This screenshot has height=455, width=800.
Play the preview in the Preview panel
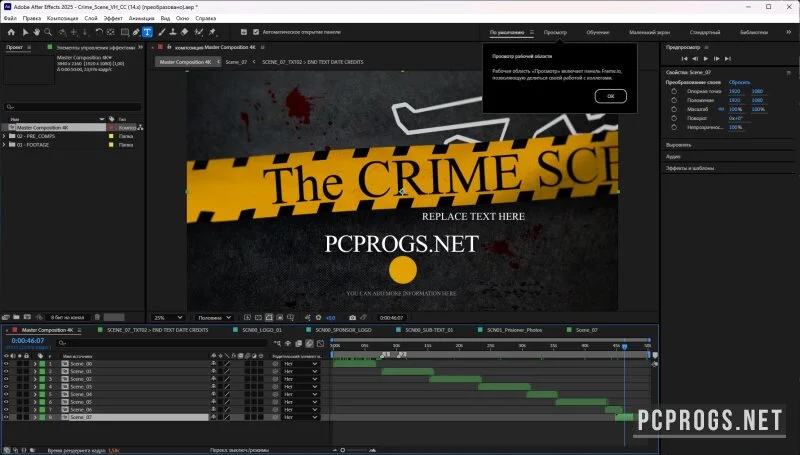706,59
